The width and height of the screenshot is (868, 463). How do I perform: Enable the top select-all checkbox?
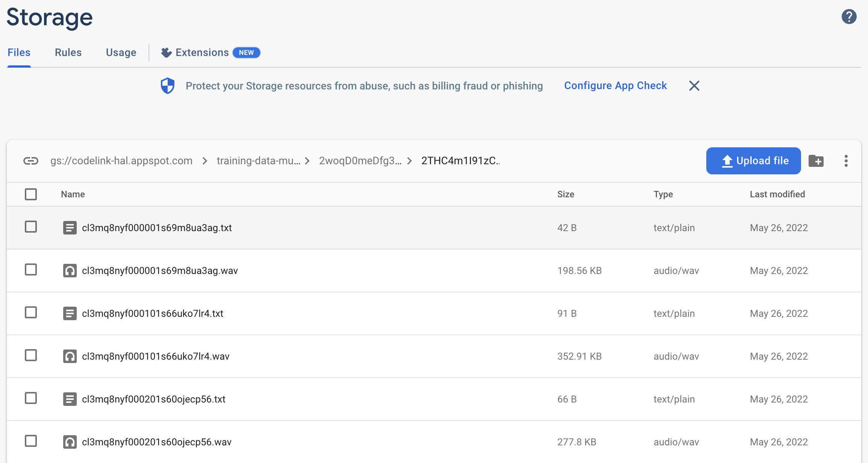click(x=31, y=194)
